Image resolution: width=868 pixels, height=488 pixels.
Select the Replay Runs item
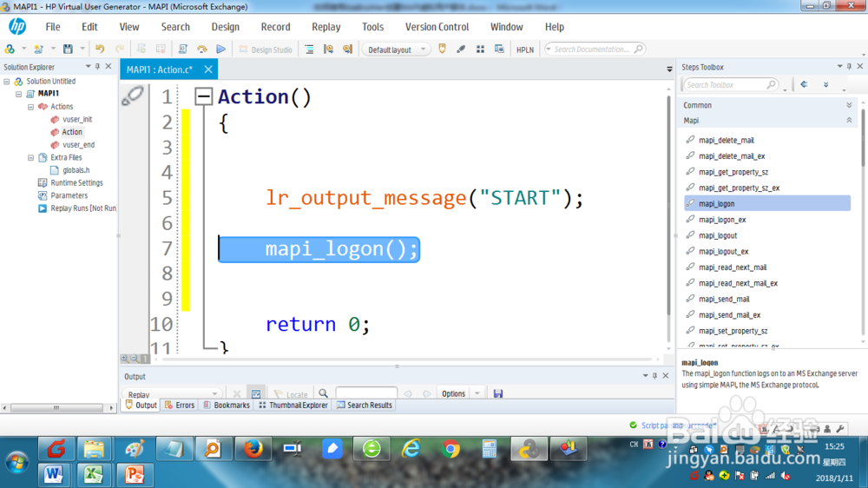[x=83, y=208]
